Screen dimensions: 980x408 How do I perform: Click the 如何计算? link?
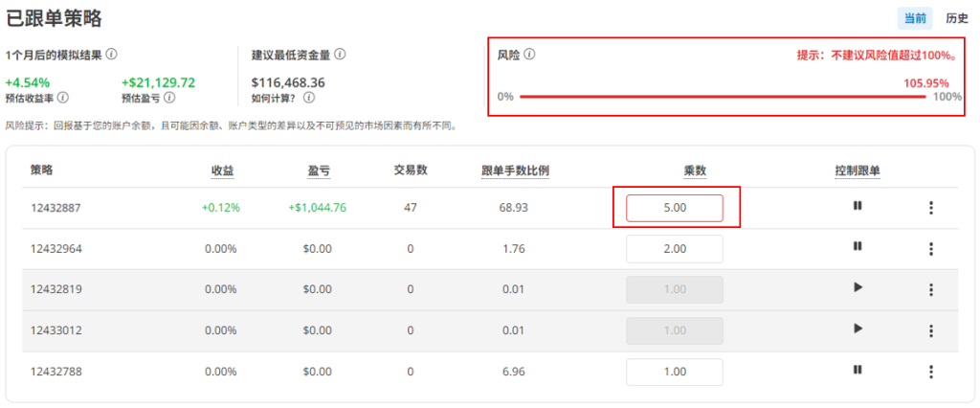click(x=274, y=98)
